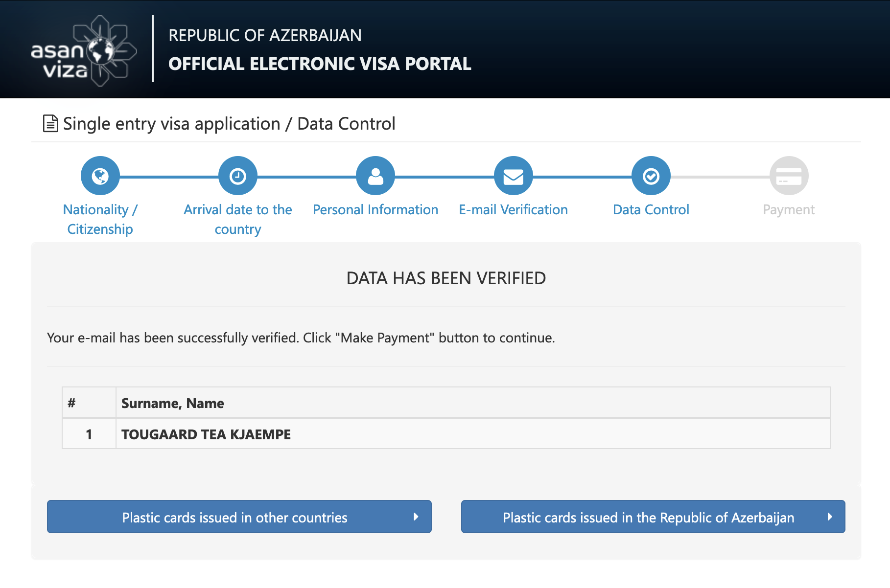Image resolution: width=890 pixels, height=588 pixels.
Task: Click the Data Control step label
Action: pos(651,210)
